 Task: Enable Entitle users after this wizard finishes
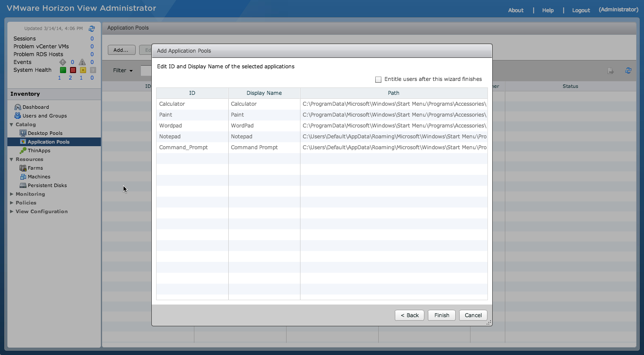click(x=378, y=79)
